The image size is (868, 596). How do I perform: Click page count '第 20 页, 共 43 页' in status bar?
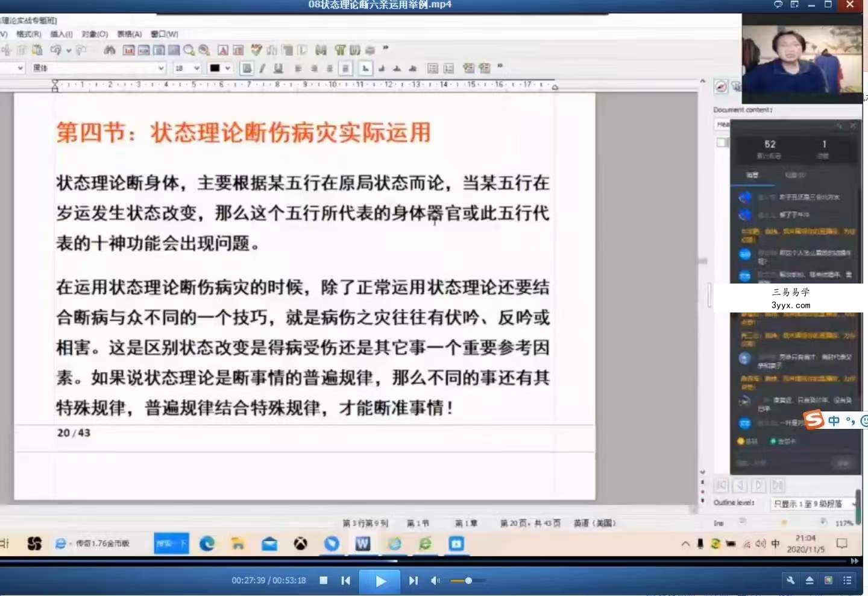tap(530, 523)
